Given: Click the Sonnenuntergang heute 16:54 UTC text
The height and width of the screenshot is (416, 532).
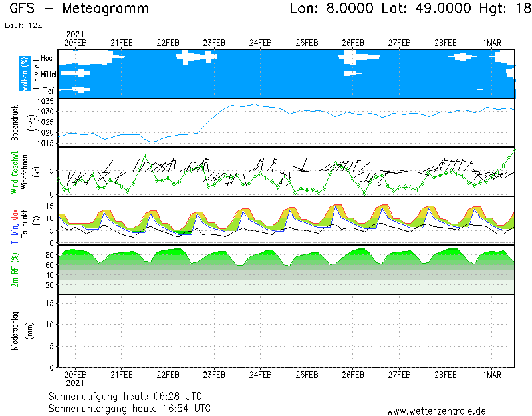Looking at the screenshot, I should point(130,407).
